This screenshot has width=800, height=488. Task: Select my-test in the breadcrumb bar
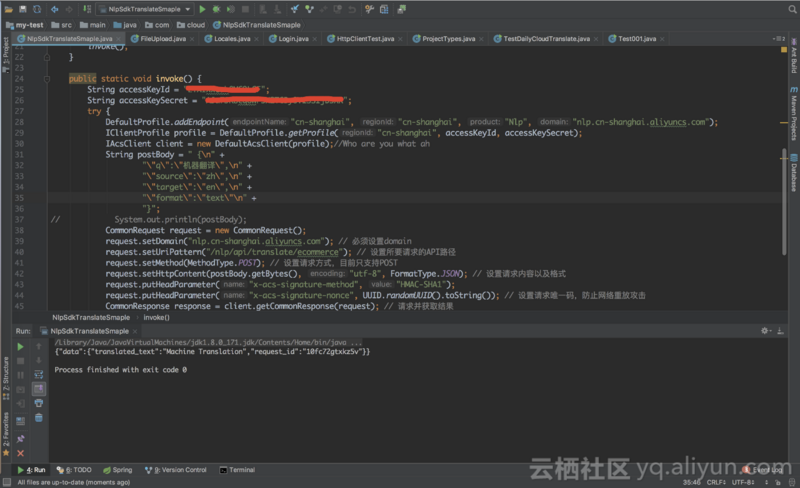(24, 25)
